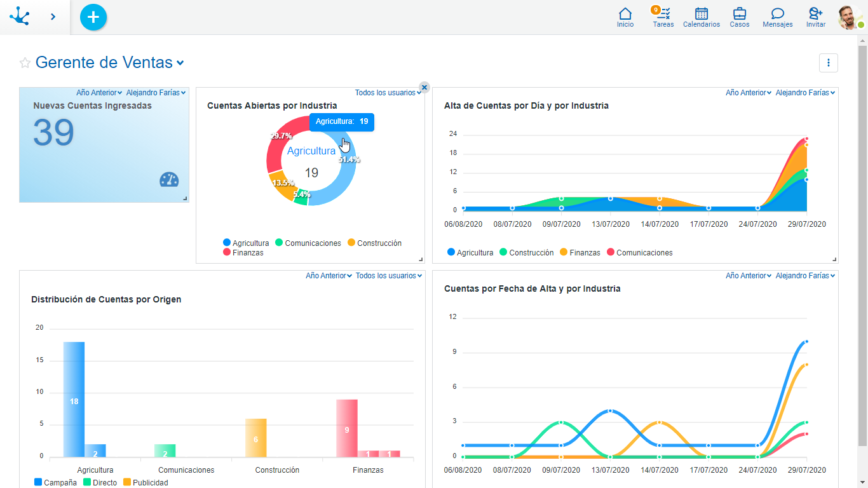Toggle Comunicaciones legend in donut chart
This screenshot has width=868, height=488.
click(308, 243)
